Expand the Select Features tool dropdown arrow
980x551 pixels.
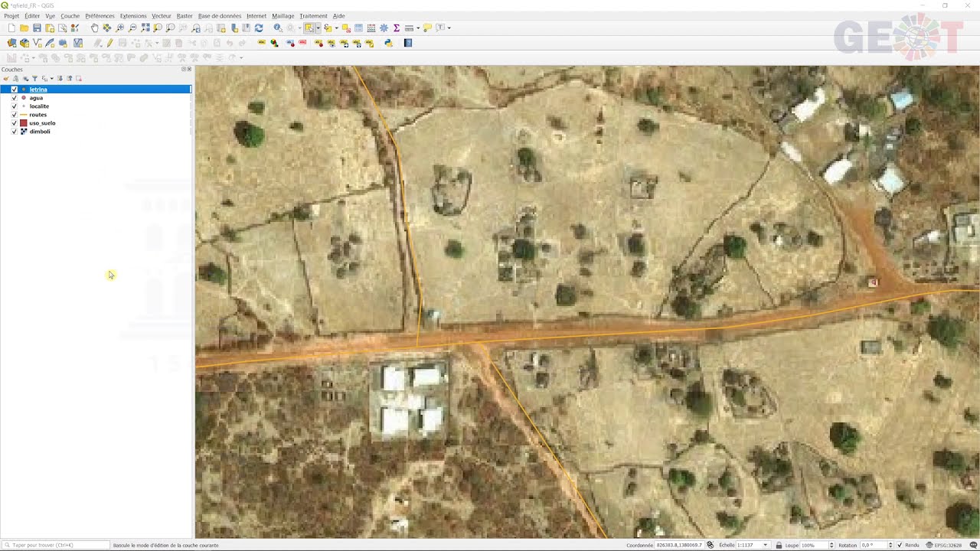(x=318, y=28)
